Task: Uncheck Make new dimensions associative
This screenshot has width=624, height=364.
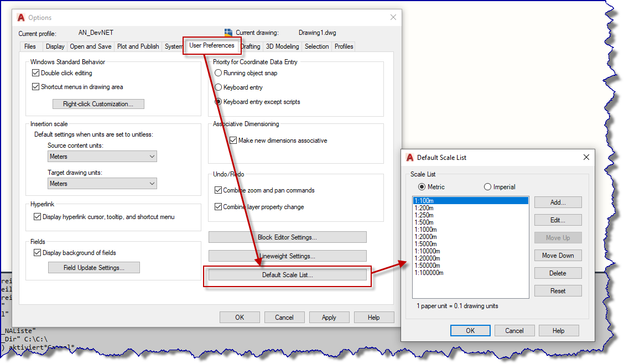Action: pos(232,140)
